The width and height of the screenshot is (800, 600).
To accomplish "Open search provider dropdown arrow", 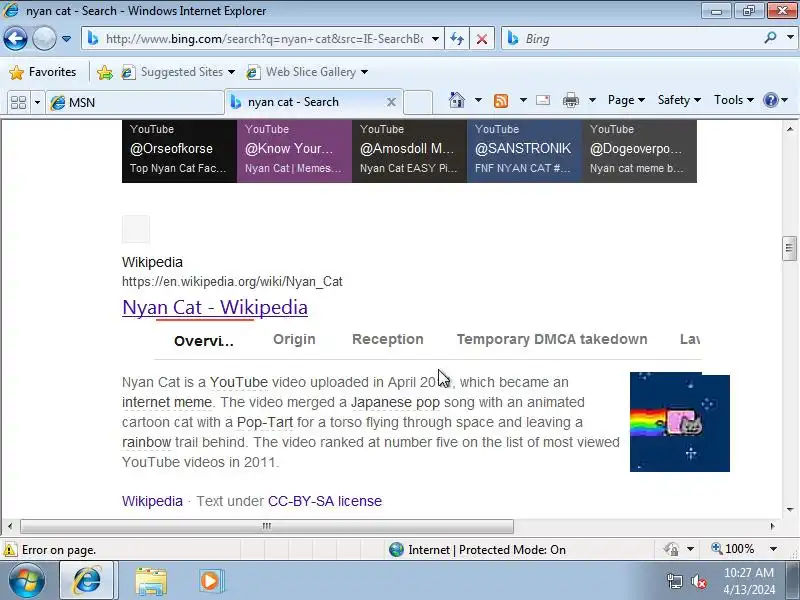I will pos(790,38).
